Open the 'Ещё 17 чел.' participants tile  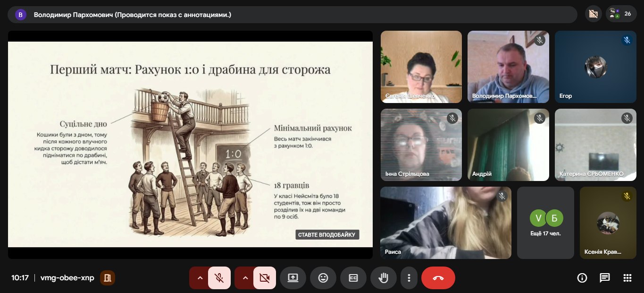tap(545, 223)
